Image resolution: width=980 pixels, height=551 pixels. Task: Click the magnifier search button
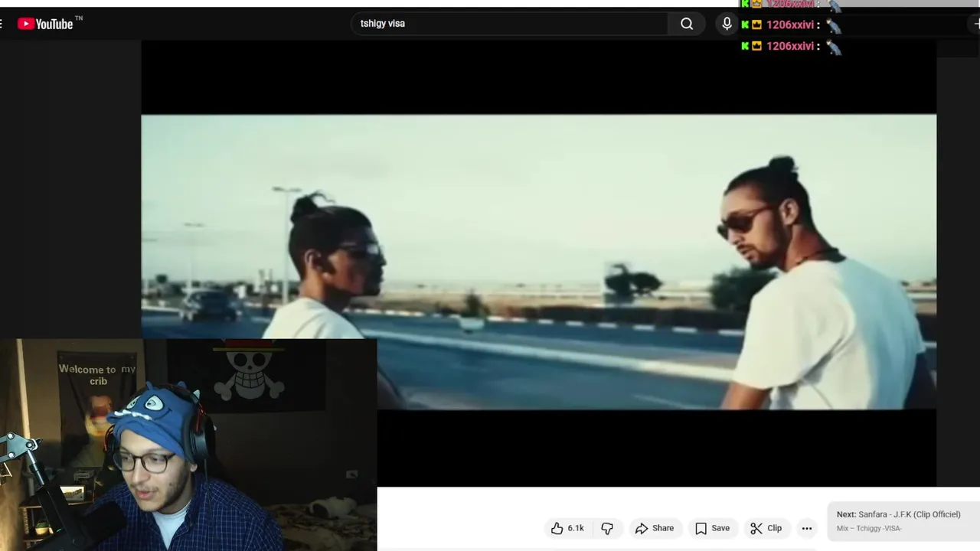tap(687, 24)
